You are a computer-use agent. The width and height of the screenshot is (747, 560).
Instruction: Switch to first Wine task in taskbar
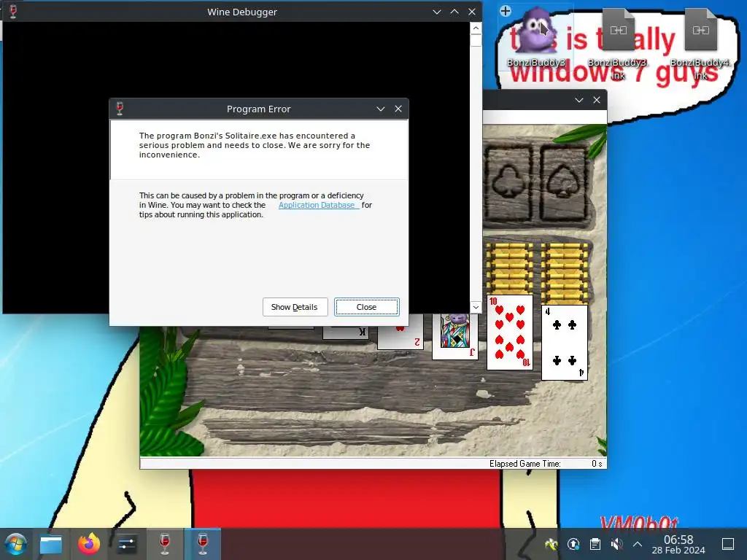tap(165, 544)
